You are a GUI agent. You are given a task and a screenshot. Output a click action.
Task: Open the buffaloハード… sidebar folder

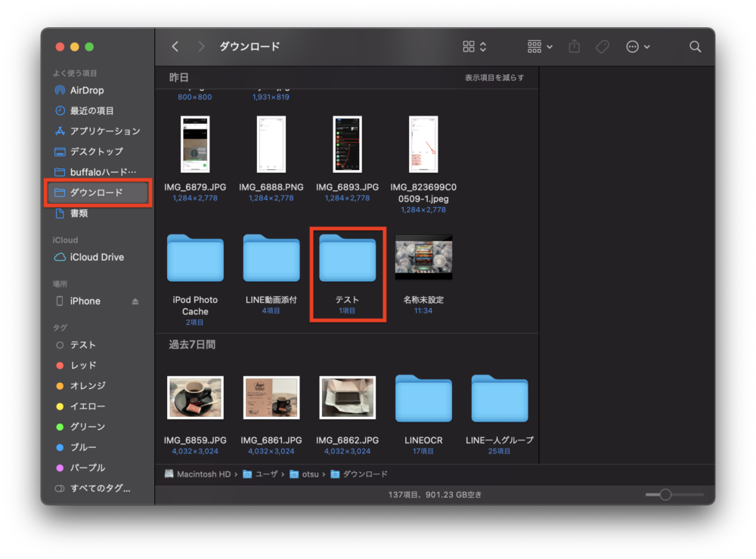[98, 172]
